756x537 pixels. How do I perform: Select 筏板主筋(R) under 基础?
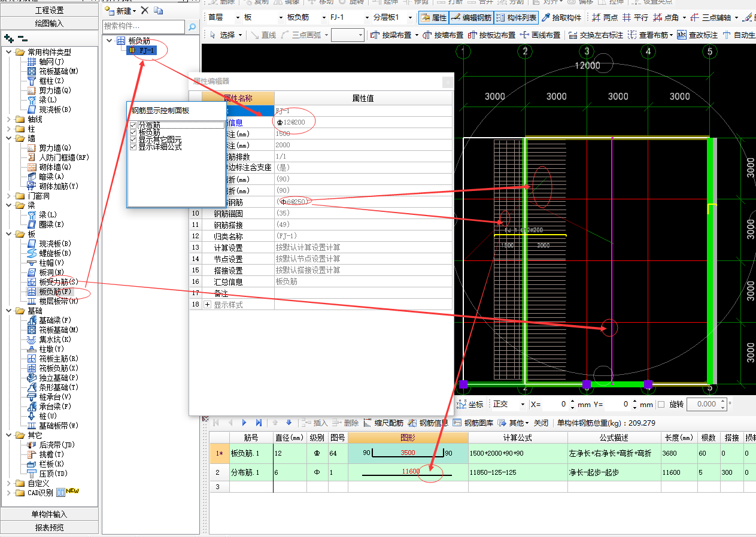tap(59, 359)
